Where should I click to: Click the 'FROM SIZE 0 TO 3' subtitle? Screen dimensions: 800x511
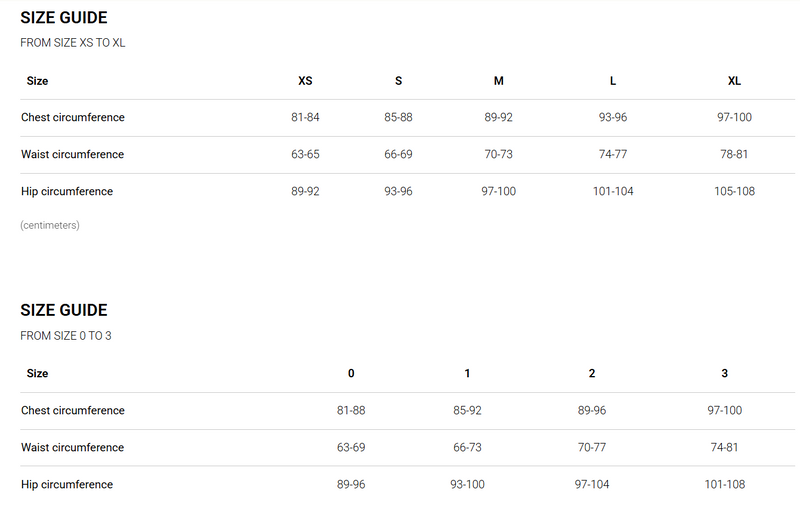[x=66, y=336]
